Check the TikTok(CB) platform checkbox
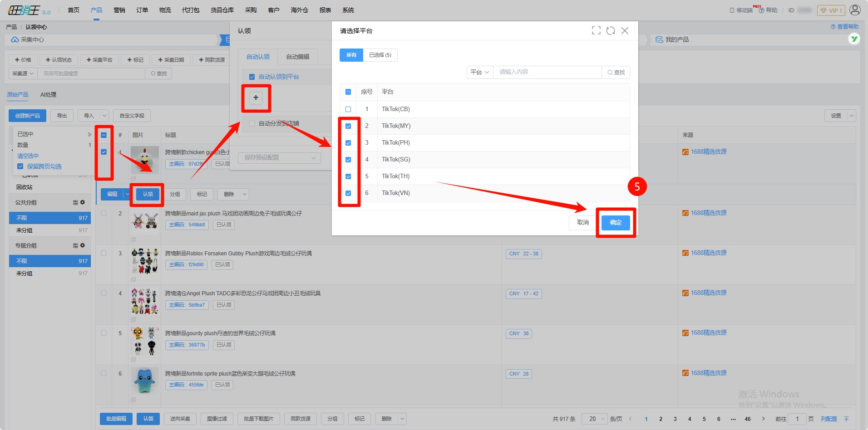 pyautogui.click(x=348, y=109)
